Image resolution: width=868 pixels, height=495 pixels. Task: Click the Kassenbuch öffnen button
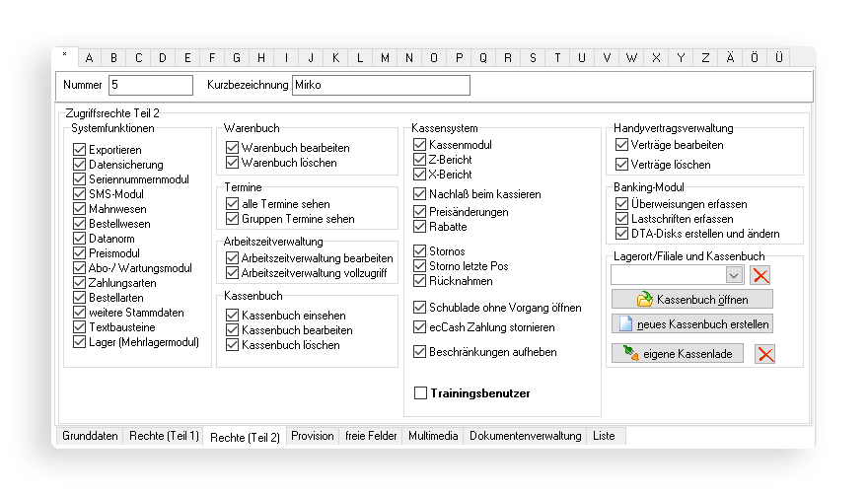pos(692,300)
